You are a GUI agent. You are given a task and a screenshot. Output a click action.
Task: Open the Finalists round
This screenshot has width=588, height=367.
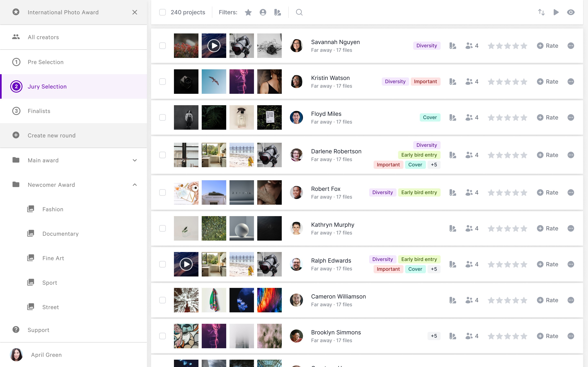click(x=39, y=111)
